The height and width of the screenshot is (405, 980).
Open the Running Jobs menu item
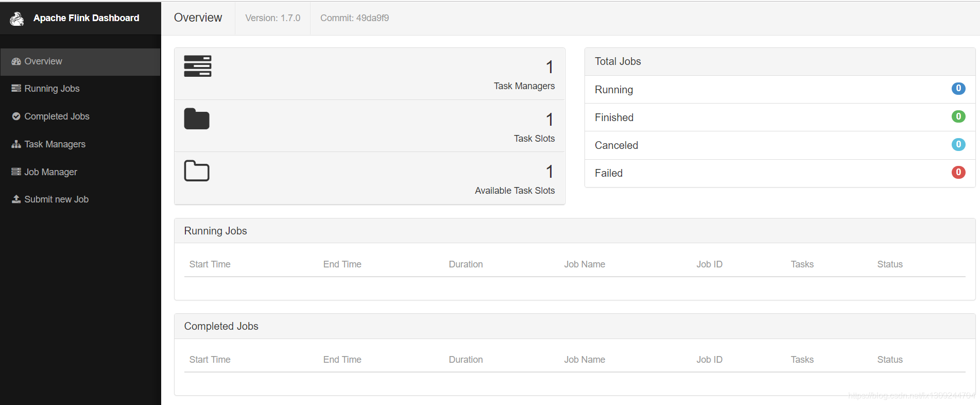click(x=80, y=89)
